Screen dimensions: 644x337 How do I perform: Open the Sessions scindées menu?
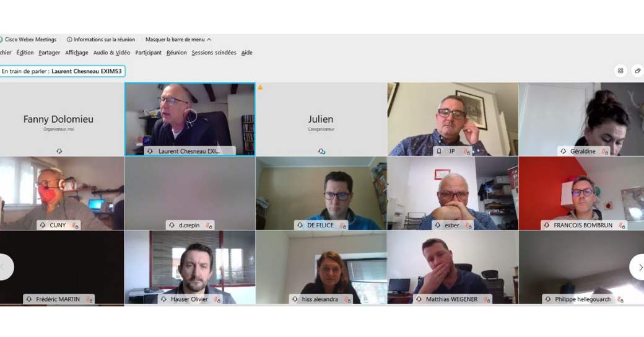214,53
